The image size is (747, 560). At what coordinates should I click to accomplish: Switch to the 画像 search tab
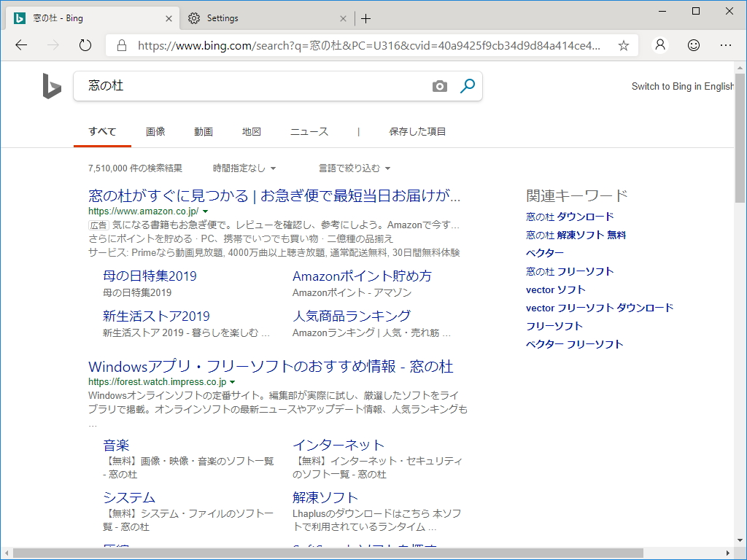point(155,131)
